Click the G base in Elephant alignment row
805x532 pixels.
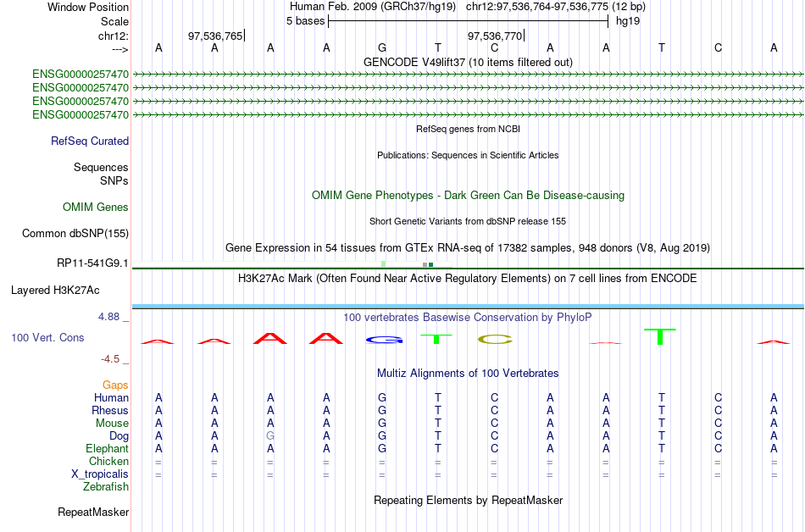(382, 448)
